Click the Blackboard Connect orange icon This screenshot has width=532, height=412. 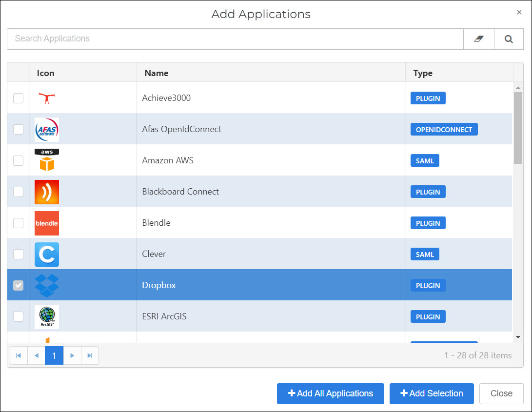pyautogui.click(x=47, y=192)
